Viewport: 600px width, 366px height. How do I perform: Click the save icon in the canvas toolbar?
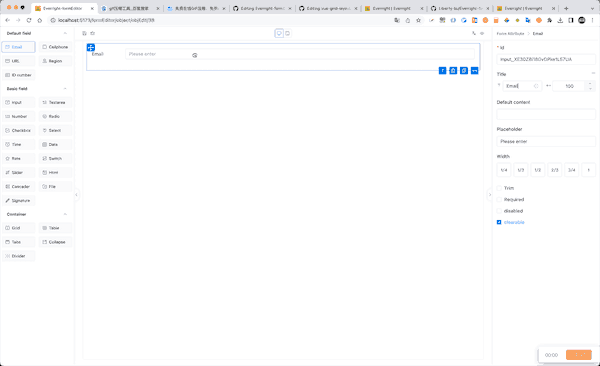pos(85,33)
